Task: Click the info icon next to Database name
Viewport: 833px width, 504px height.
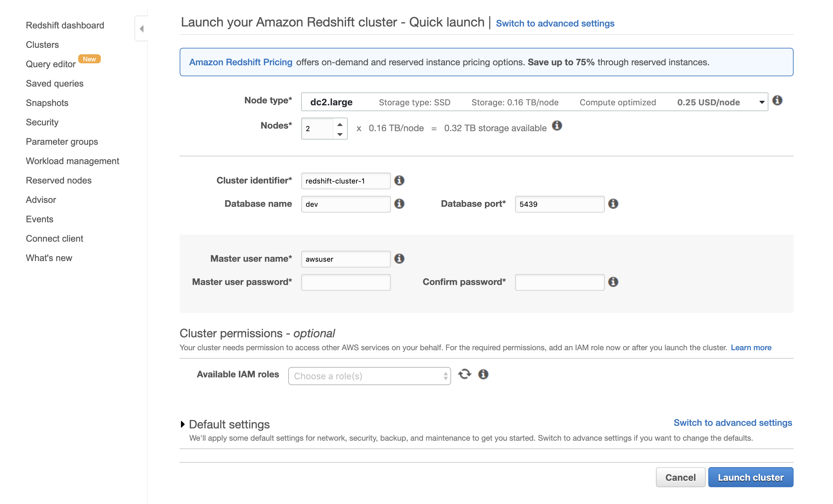Action: pos(399,204)
